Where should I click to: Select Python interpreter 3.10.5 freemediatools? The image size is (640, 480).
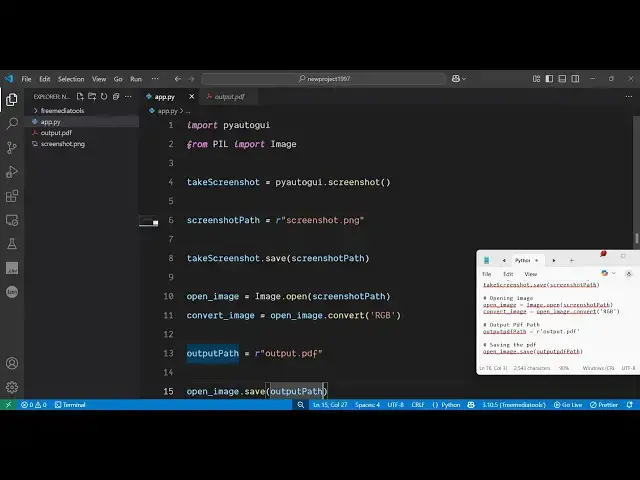514,404
